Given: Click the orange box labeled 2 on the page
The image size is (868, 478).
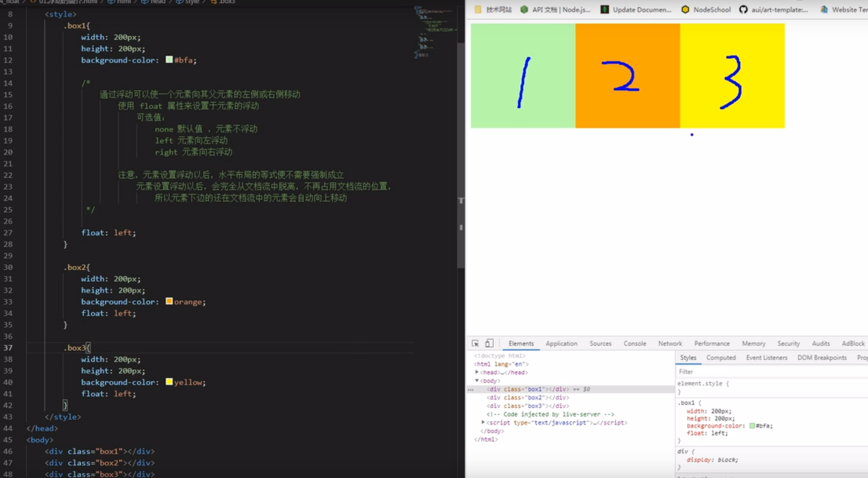Looking at the screenshot, I should [628, 76].
